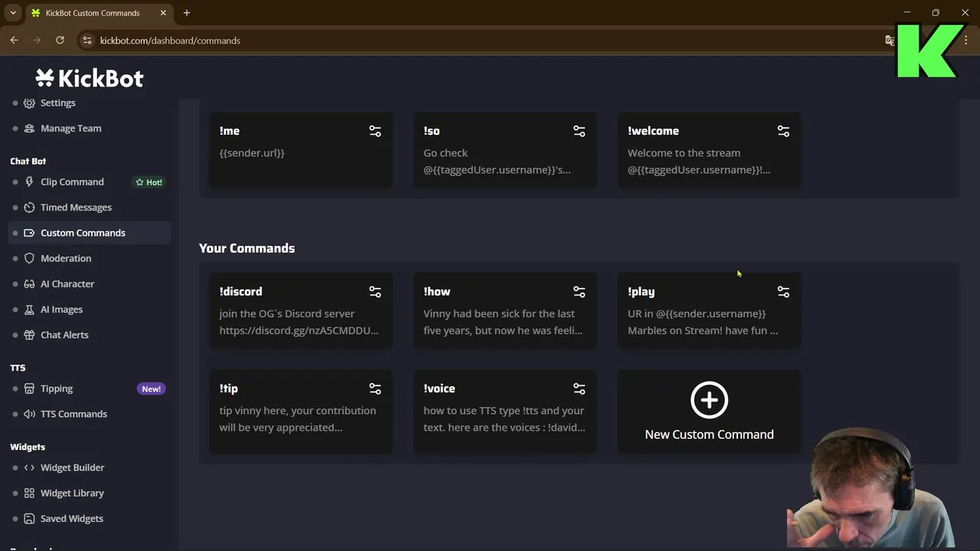Open the !how command card

click(x=505, y=311)
